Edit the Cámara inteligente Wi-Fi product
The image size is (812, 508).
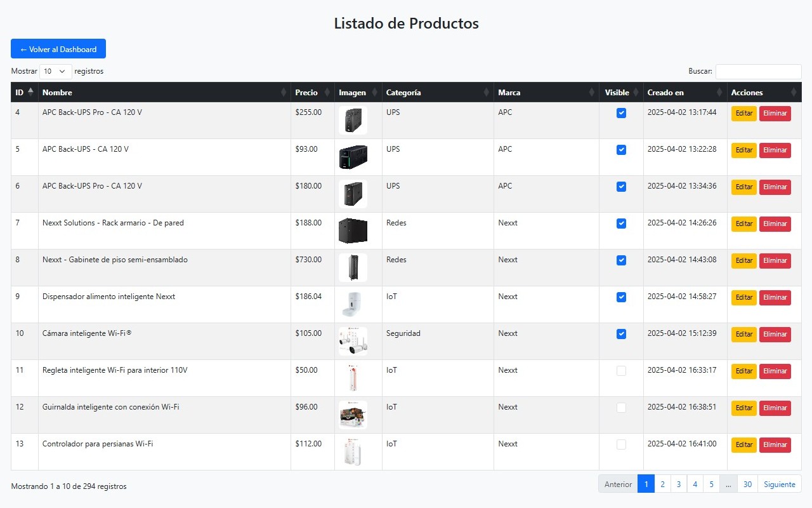pyautogui.click(x=744, y=335)
